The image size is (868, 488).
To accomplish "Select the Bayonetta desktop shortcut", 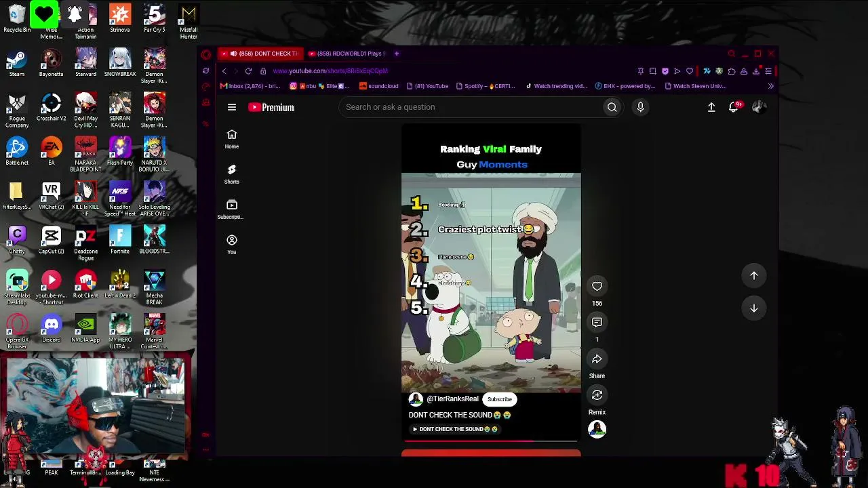I will point(51,63).
